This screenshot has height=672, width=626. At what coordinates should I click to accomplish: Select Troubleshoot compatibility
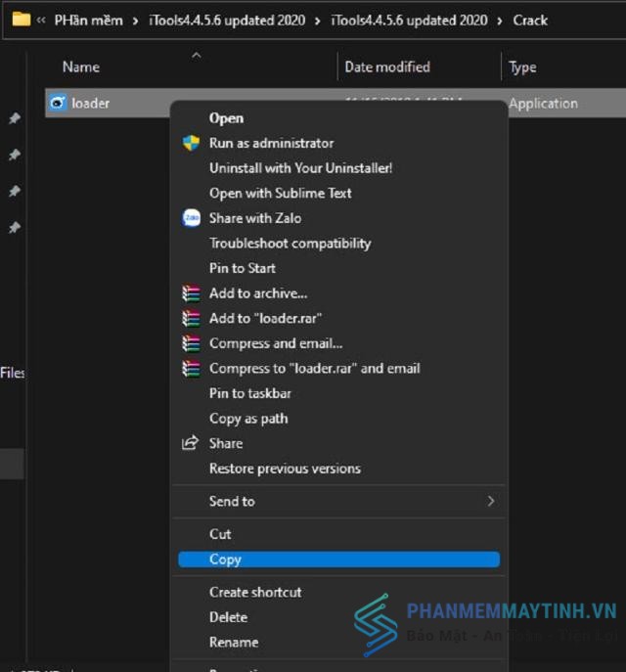pos(291,243)
